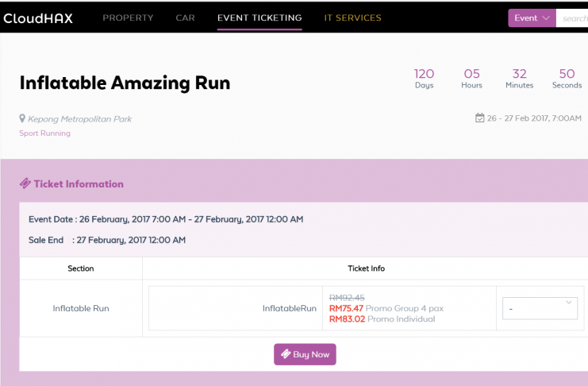
Task: Click the Ticket Info column header
Action: (x=367, y=268)
